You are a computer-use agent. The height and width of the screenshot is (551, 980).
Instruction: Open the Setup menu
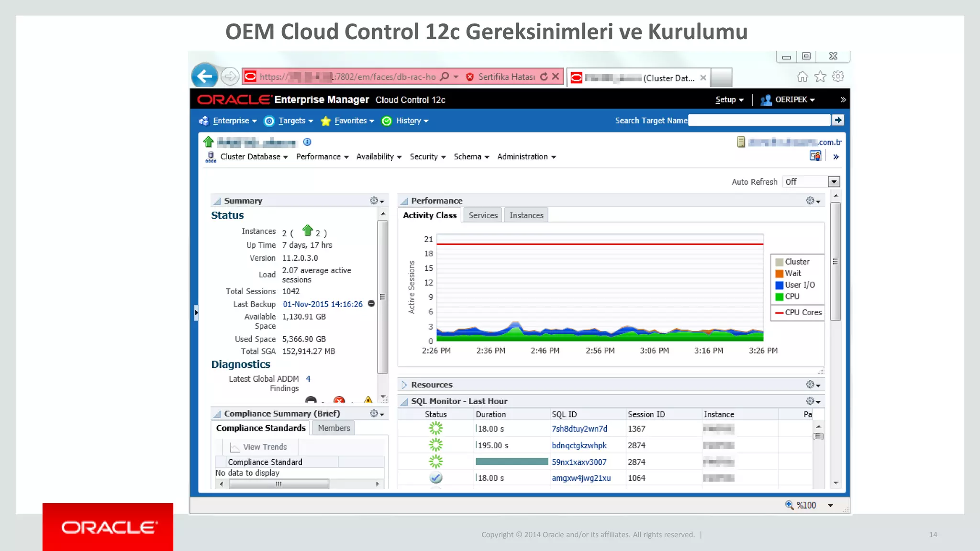click(729, 99)
